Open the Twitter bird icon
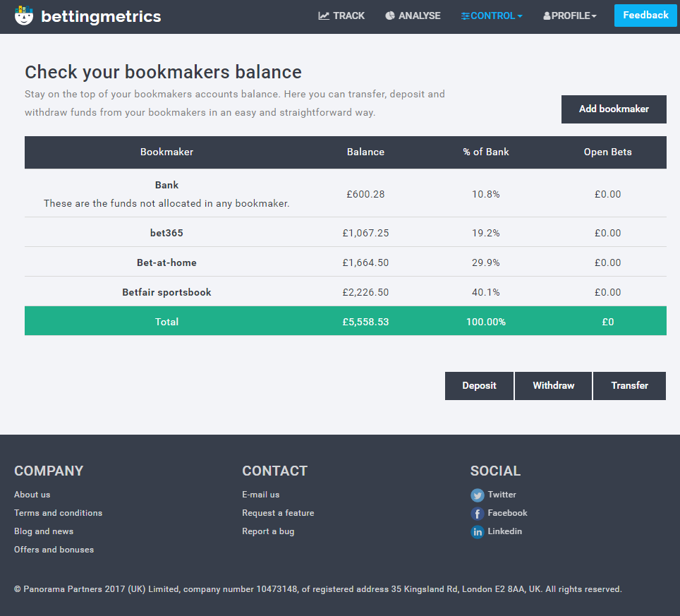The width and height of the screenshot is (680, 616). [x=478, y=495]
